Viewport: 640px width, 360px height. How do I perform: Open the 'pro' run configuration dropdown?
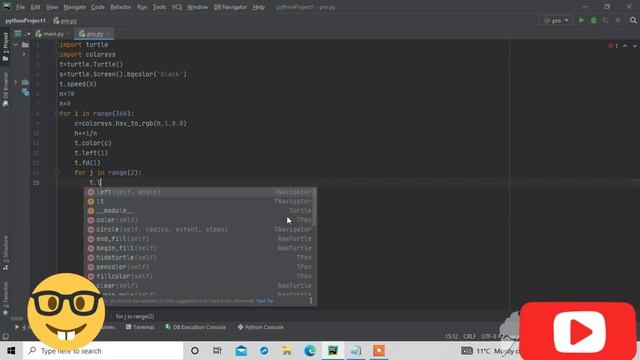click(x=556, y=20)
